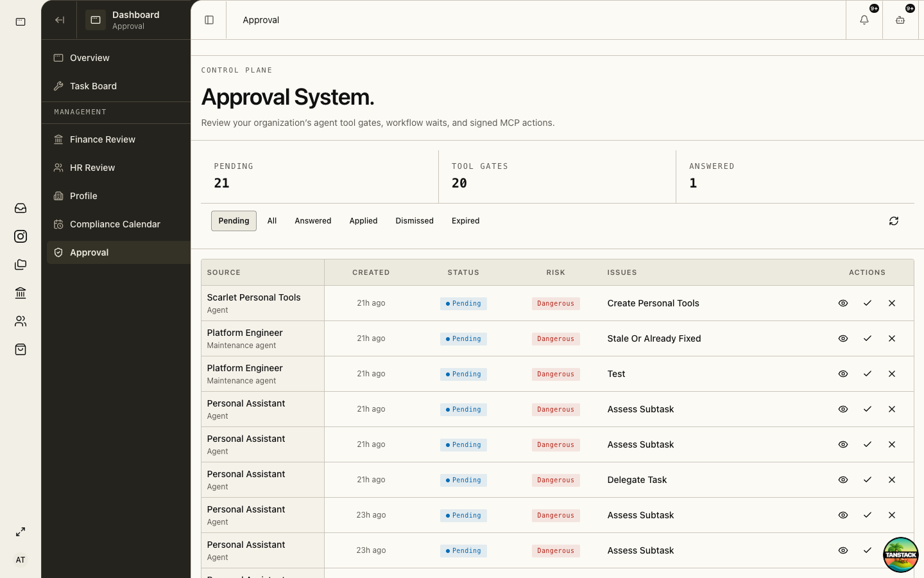The height and width of the screenshot is (578, 924).
Task: Click the Pending stat card showing 21
Action: point(320,177)
